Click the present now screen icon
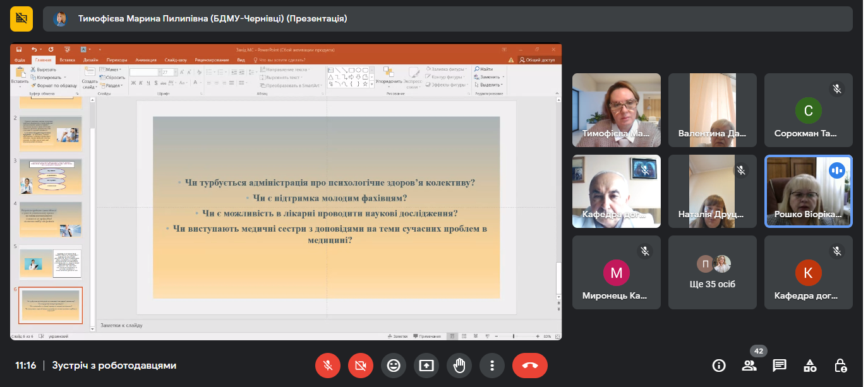868x387 pixels. tap(426, 365)
